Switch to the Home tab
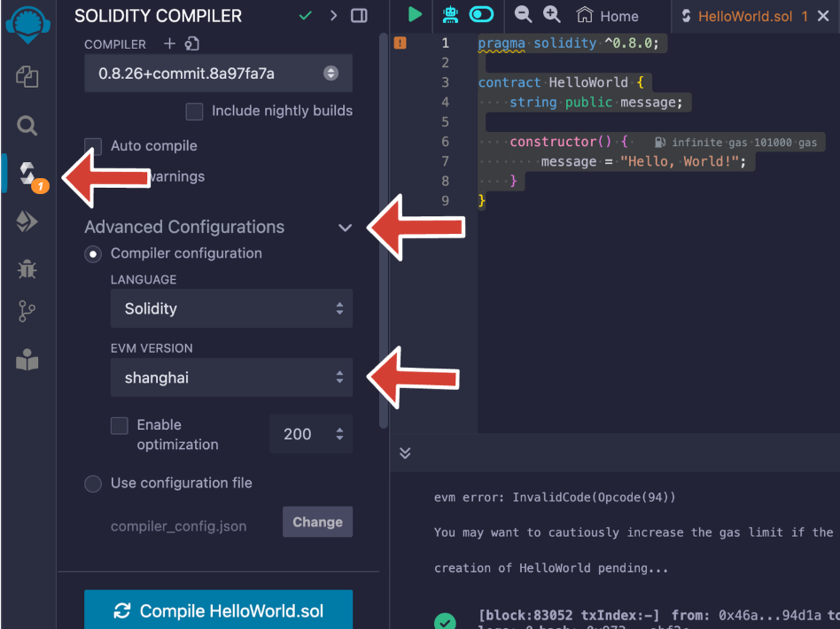 coord(608,16)
